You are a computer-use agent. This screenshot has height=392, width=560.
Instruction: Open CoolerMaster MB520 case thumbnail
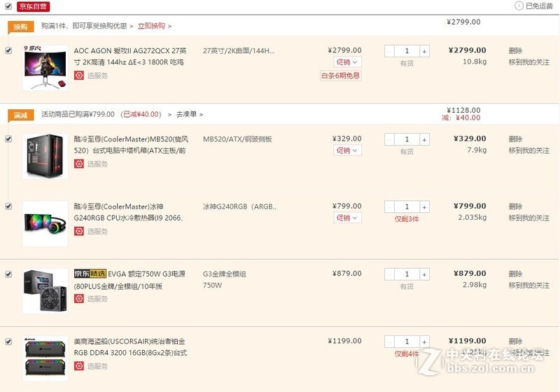coord(45,156)
